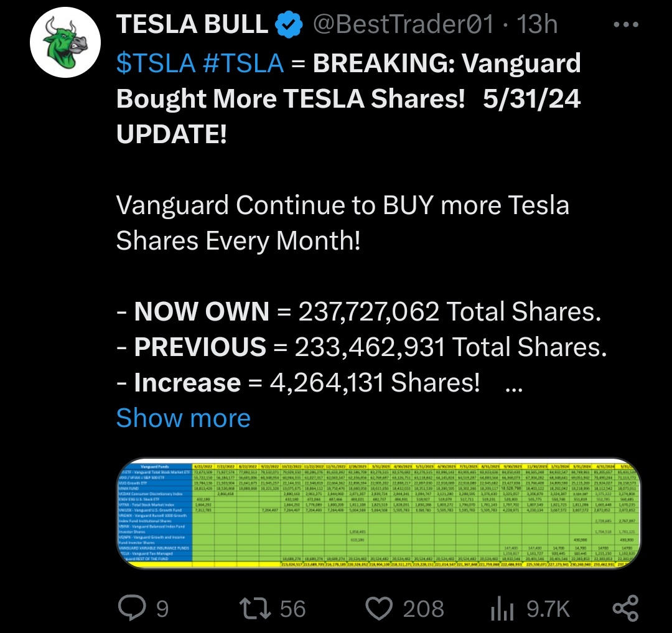
Task: Click the 13h post timestamp
Action: click(x=538, y=25)
